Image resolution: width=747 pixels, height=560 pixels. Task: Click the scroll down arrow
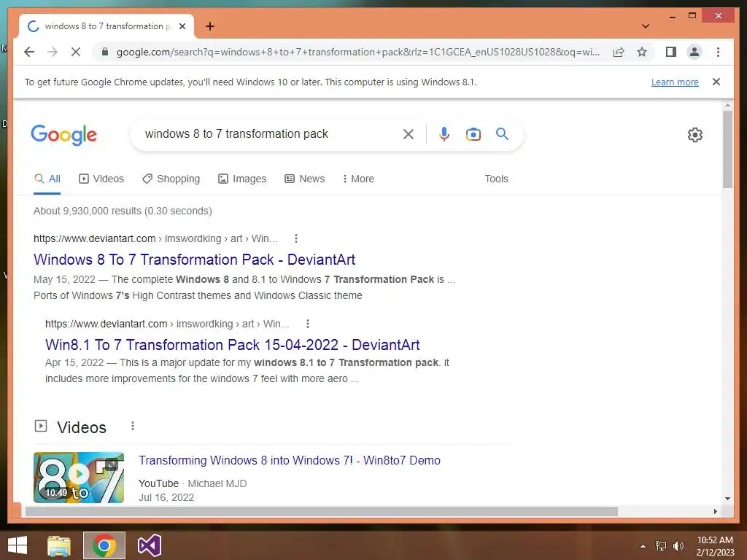tap(727, 499)
